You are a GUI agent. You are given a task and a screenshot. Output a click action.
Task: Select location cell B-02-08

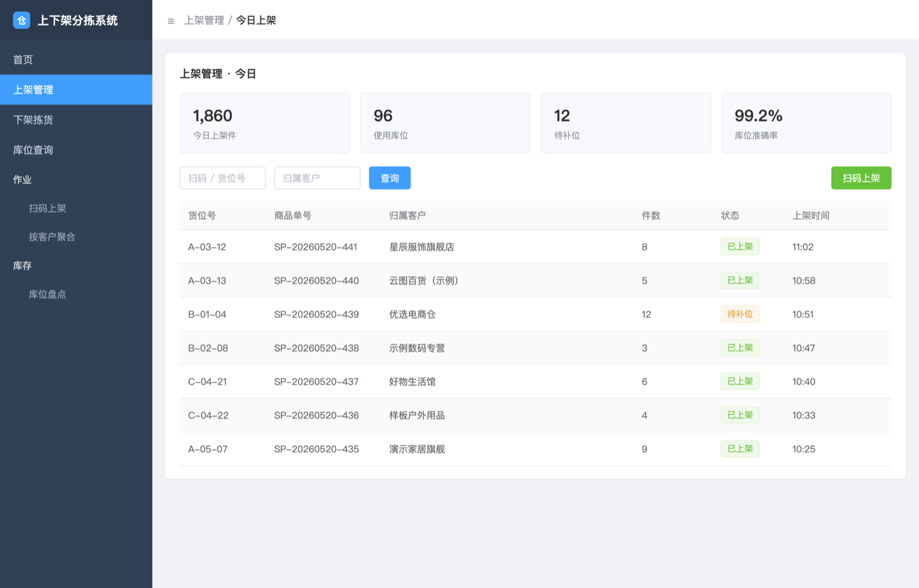click(208, 348)
